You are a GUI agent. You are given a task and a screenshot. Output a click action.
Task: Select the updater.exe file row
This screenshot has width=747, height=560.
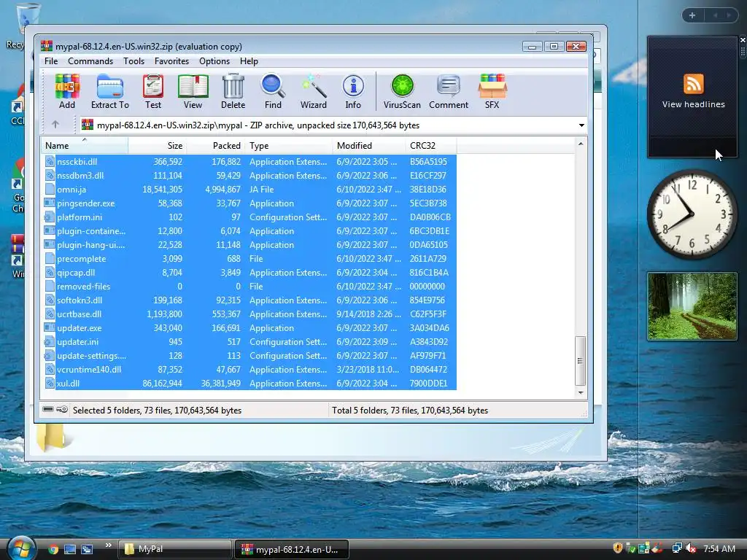tap(250, 327)
